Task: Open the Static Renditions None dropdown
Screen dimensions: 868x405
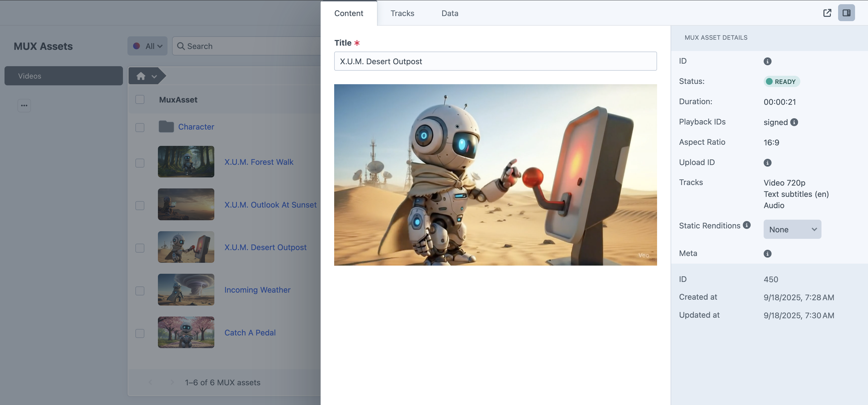Action: coord(792,230)
